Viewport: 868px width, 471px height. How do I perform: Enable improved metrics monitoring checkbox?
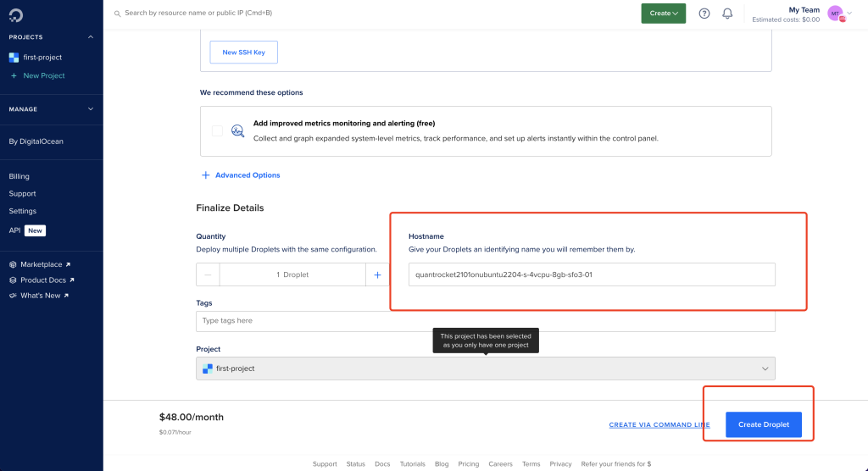point(217,130)
